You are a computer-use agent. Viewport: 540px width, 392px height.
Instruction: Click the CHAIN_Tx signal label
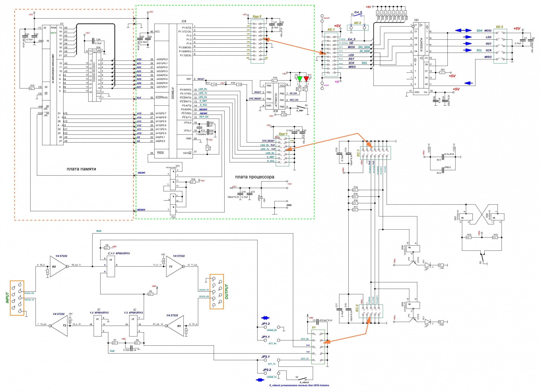tap(272, 377)
